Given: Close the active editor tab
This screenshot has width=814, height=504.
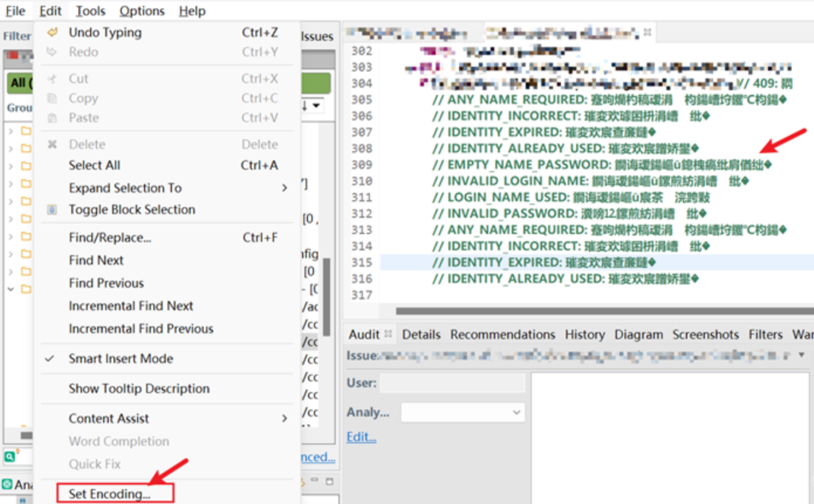Looking at the screenshot, I should tap(647, 31).
